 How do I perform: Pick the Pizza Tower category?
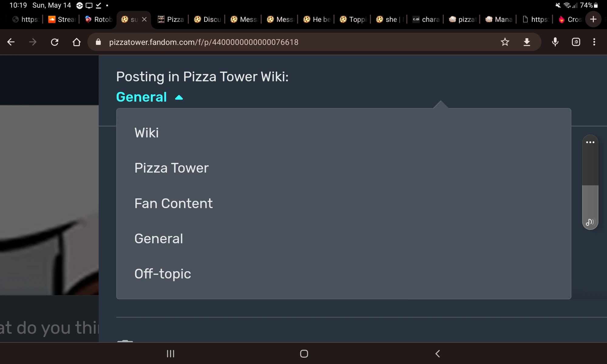(x=171, y=168)
